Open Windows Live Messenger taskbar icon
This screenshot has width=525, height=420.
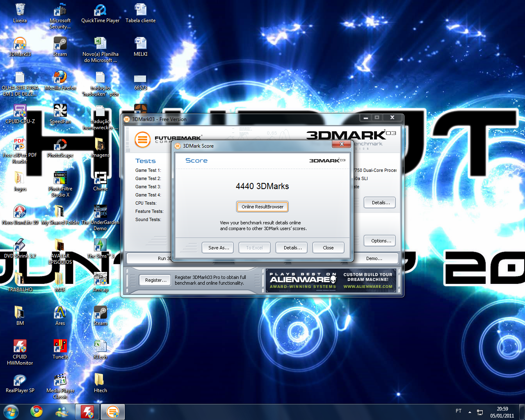pyautogui.click(x=62, y=411)
